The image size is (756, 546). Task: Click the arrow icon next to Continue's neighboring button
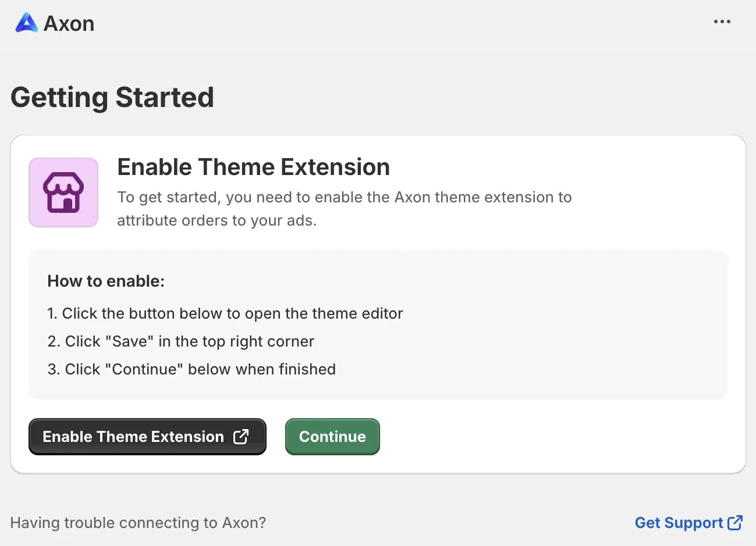[x=241, y=437]
